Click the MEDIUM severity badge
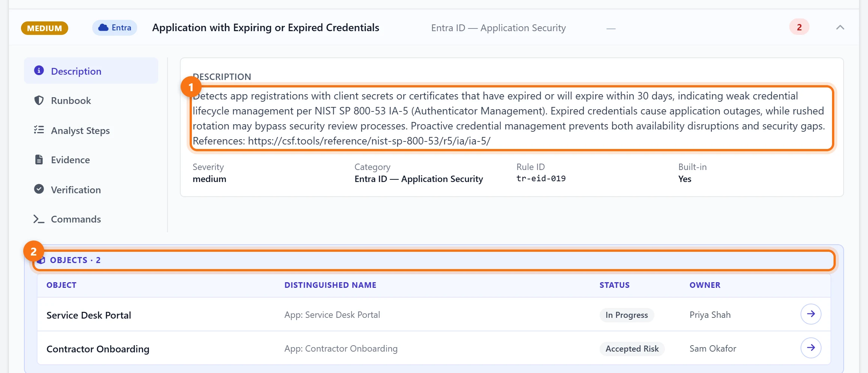This screenshot has height=373, width=868. pyautogui.click(x=45, y=28)
